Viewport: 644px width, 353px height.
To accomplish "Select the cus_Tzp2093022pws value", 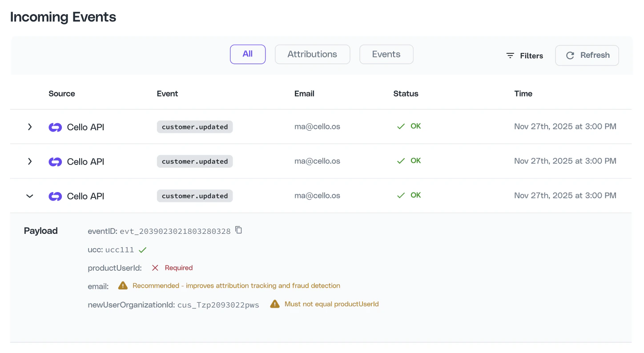I will [x=218, y=305].
